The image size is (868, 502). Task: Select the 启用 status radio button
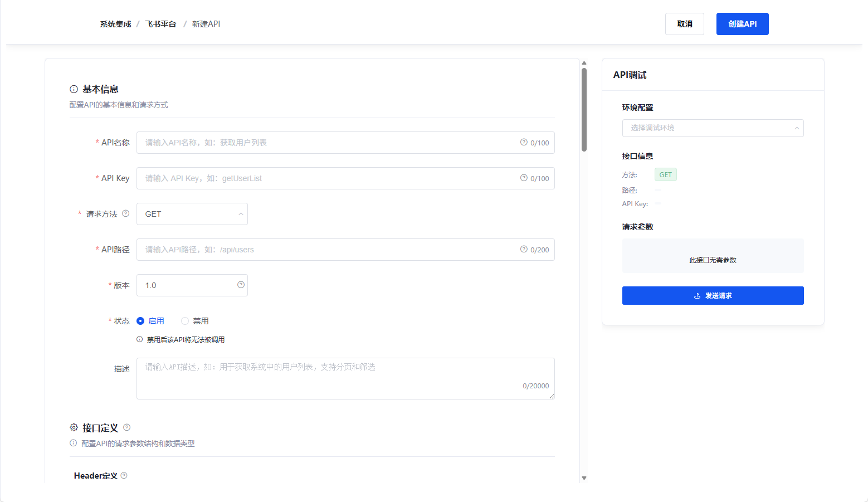coord(140,321)
